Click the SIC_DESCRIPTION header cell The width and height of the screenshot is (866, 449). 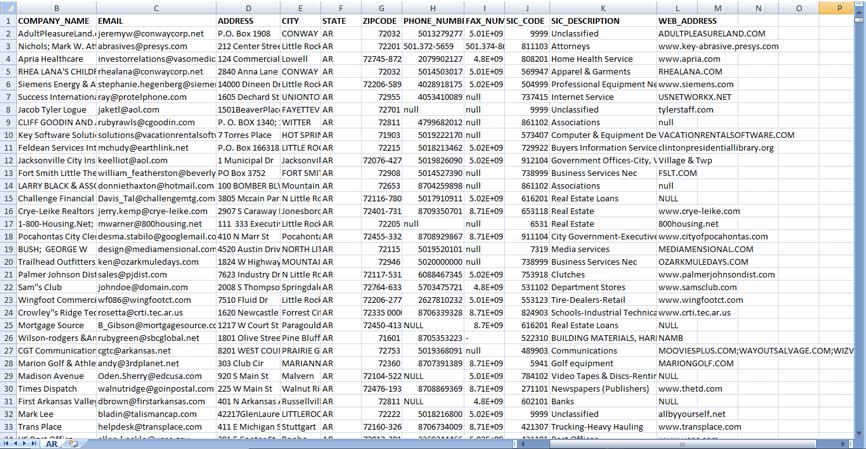603,21
